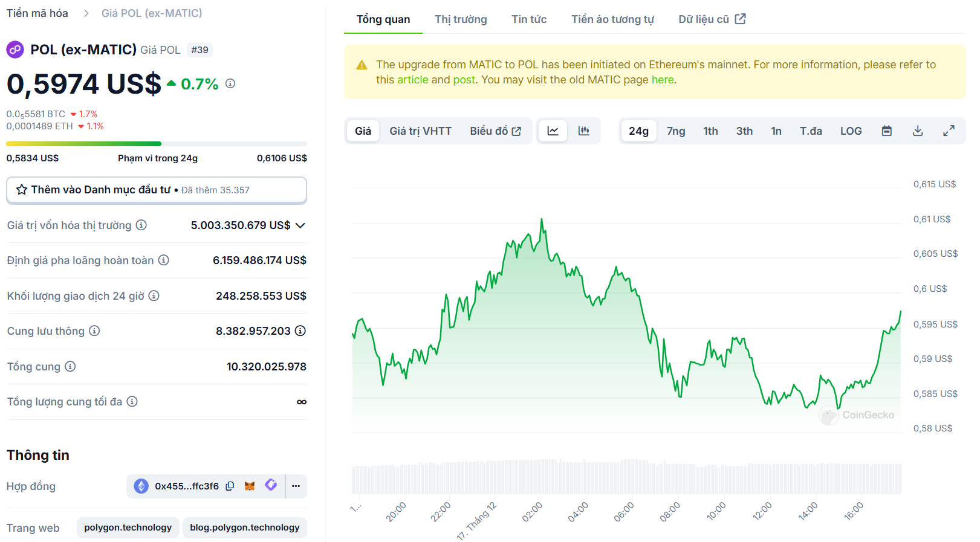Click the breadcrumb chevron separator
The width and height of the screenshot is (980, 542).
coord(86,13)
